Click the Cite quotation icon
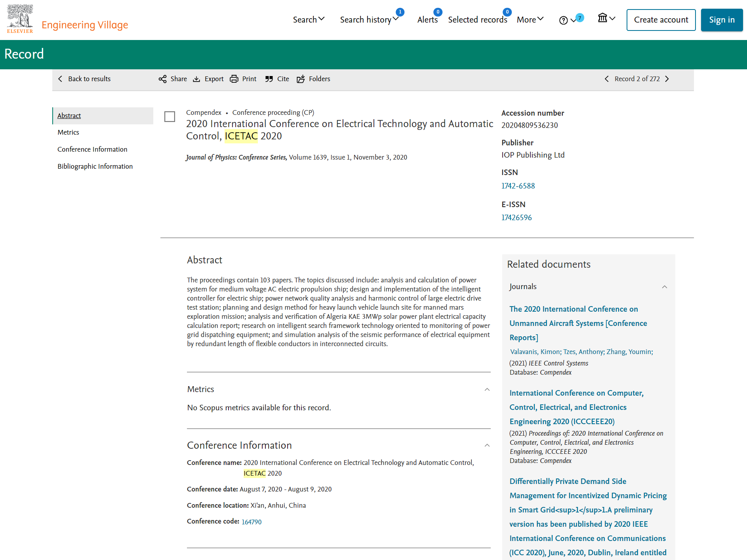 click(x=269, y=79)
